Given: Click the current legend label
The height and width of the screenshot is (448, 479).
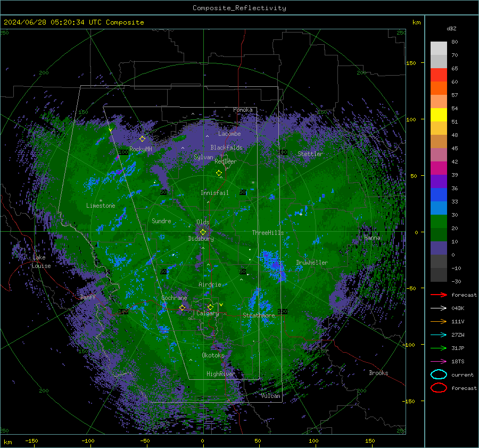Looking at the screenshot, I should (463, 375).
